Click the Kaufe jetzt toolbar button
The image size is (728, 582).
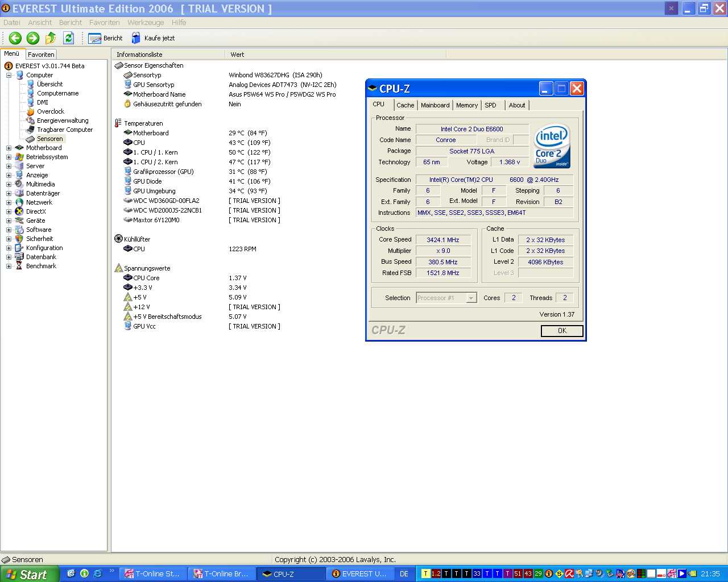153,38
